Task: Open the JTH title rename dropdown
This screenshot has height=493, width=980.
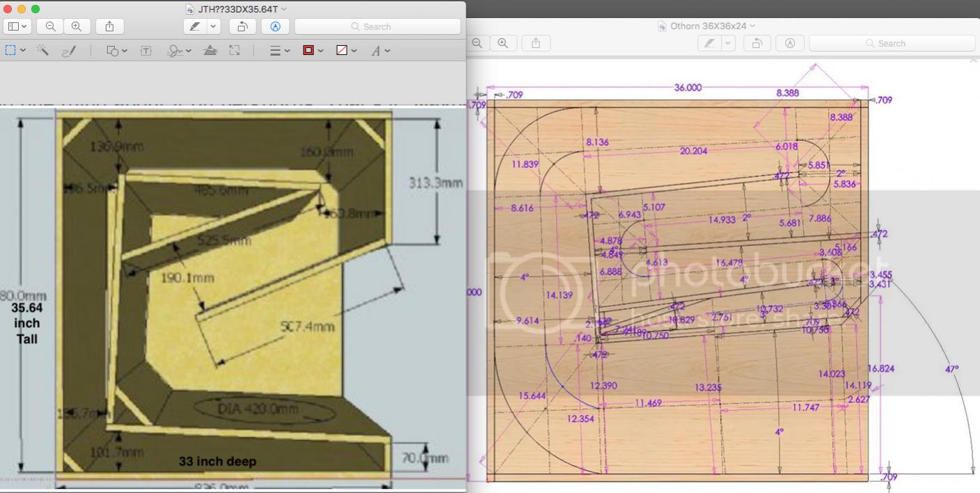Action: pyautogui.click(x=284, y=9)
